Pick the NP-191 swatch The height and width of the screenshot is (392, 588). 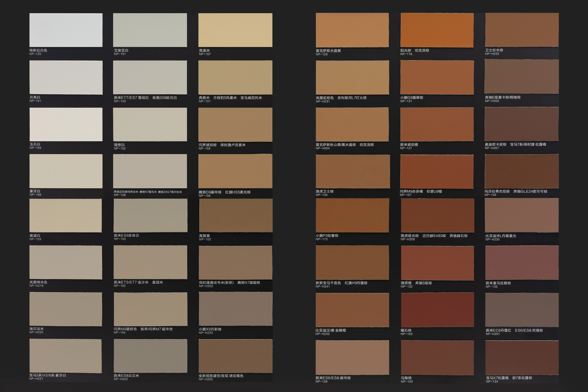pyautogui.click(x=150, y=30)
